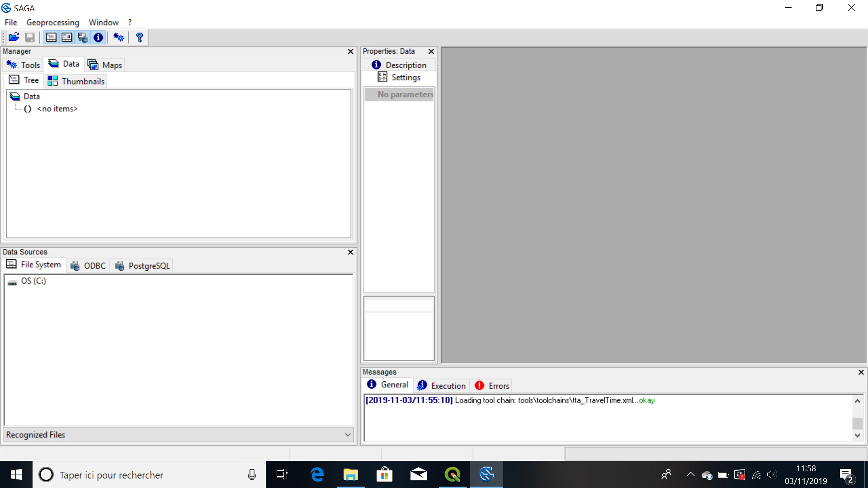Click the OneDrive cloud tray icon
This screenshot has width=868, height=488.
tap(707, 475)
